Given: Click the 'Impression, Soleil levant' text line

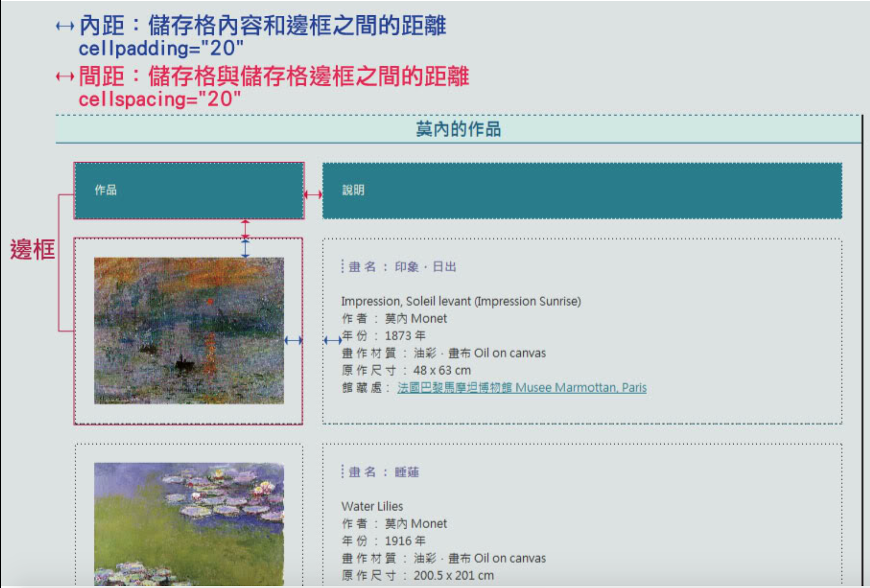Looking at the screenshot, I should (x=461, y=301).
